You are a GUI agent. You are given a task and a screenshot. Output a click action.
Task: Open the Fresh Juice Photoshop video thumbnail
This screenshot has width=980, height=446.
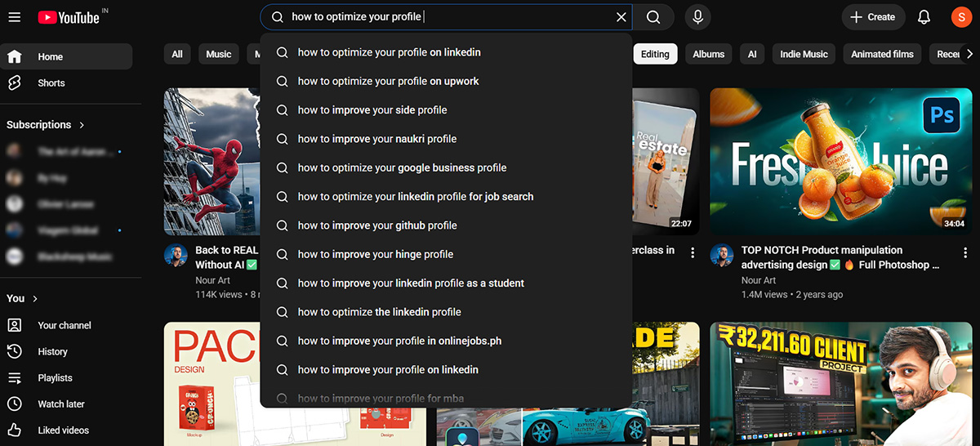pos(840,162)
